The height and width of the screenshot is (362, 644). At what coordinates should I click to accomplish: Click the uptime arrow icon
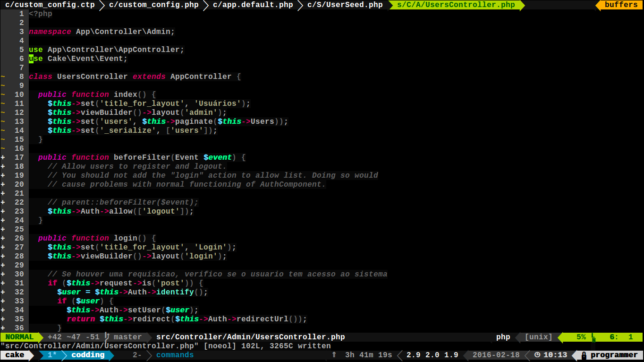point(334,355)
